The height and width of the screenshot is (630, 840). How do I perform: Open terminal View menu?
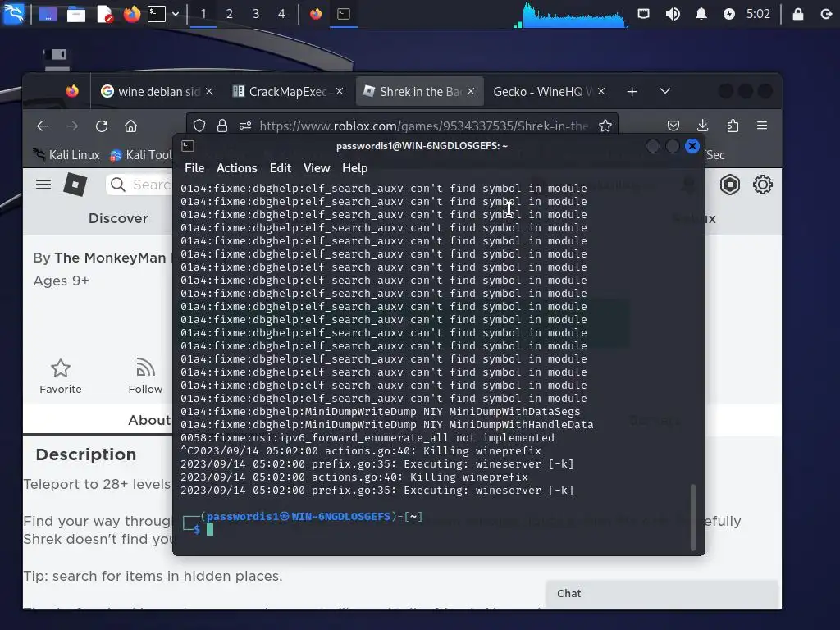coord(317,168)
